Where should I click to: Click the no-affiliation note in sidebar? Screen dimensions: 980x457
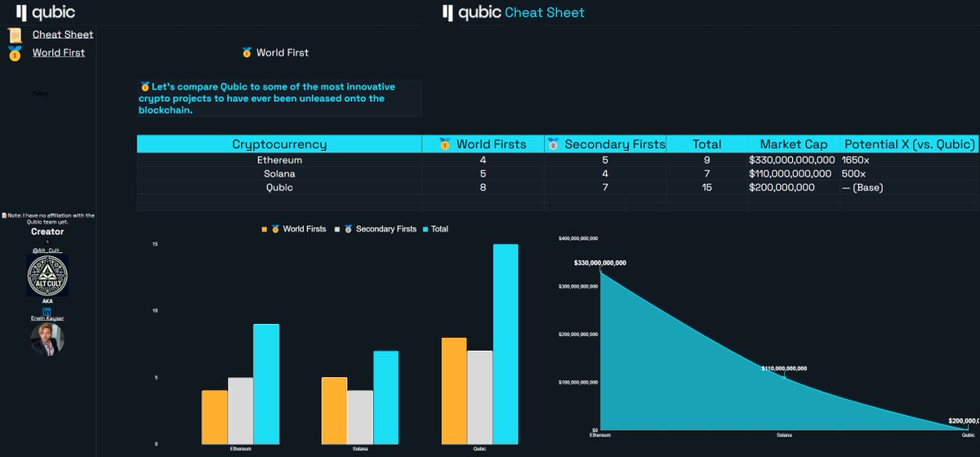(x=47, y=219)
